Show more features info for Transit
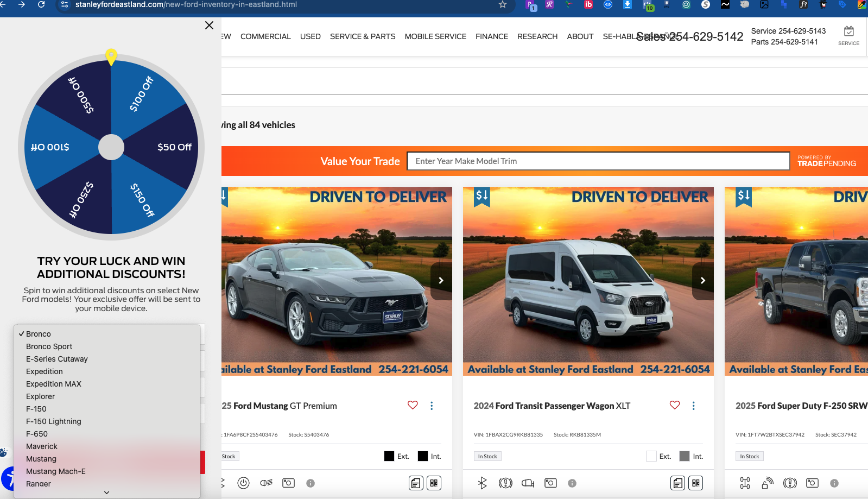The height and width of the screenshot is (499, 868). (x=572, y=483)
